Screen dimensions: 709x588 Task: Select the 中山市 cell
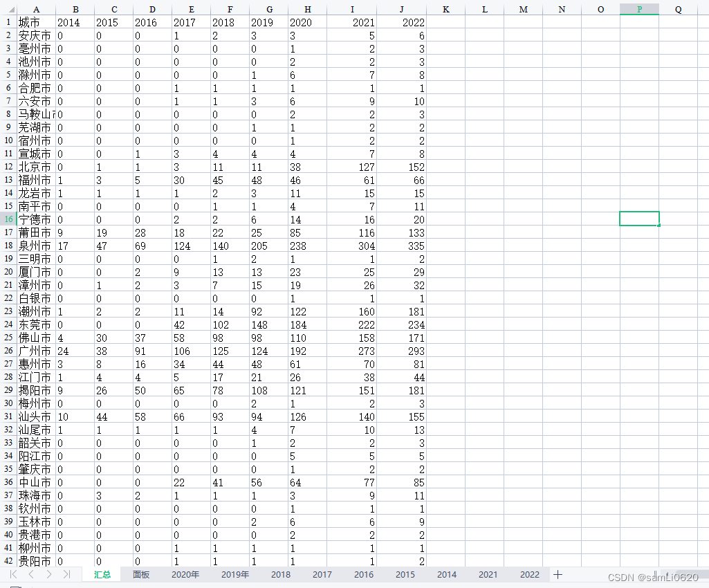[x=36, y=482]
